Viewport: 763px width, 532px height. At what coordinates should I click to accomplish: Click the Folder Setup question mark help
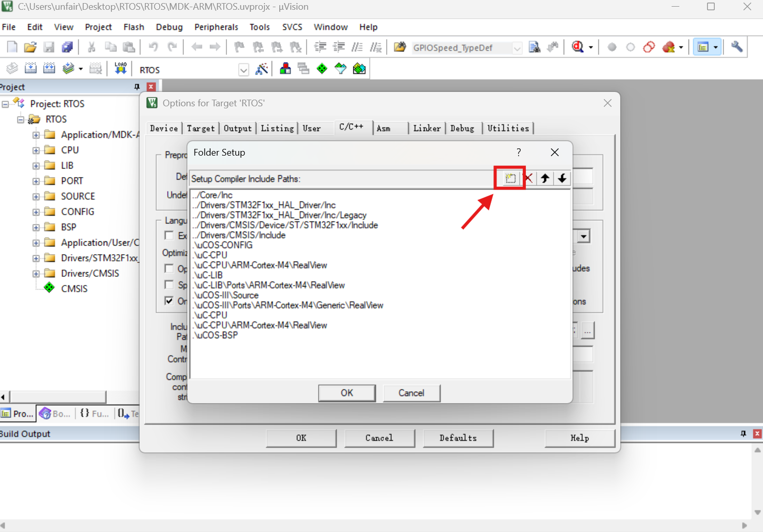point(519,153)
